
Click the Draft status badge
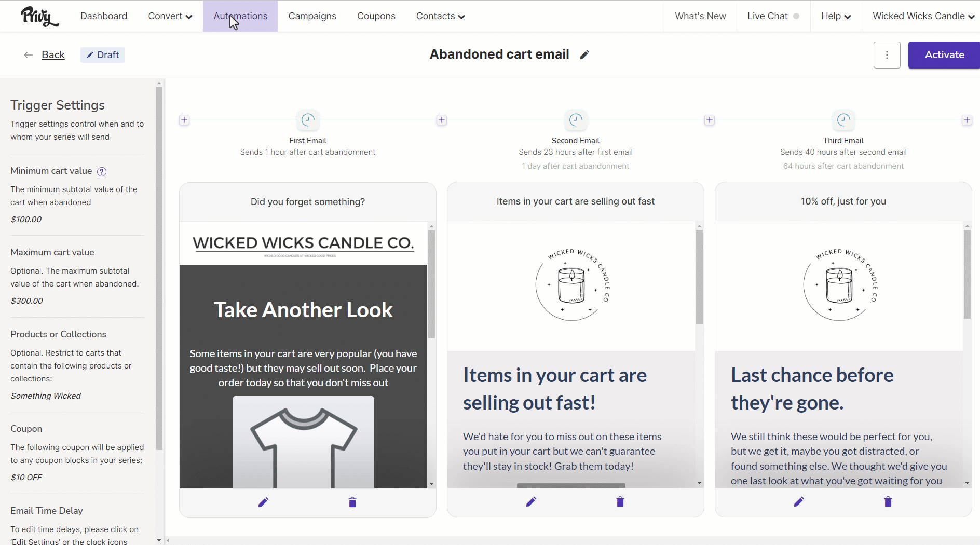point(102,55)
